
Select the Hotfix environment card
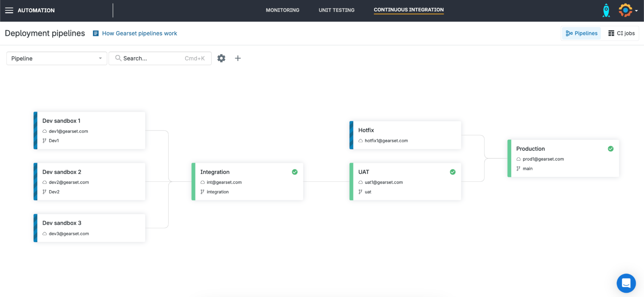405,135
